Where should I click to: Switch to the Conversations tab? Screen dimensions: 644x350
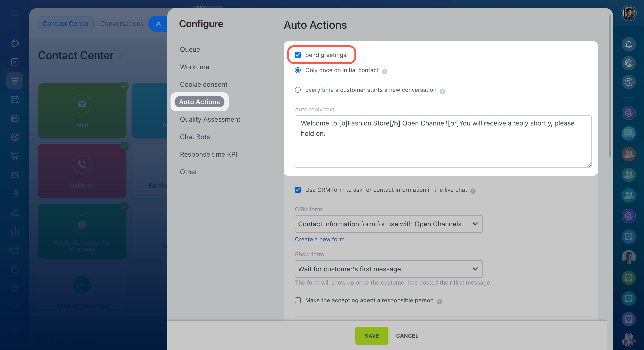click(122, 24)
